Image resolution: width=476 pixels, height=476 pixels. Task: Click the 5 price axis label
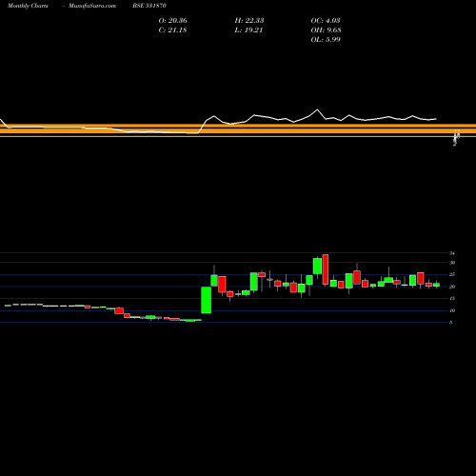click(450, 323)
